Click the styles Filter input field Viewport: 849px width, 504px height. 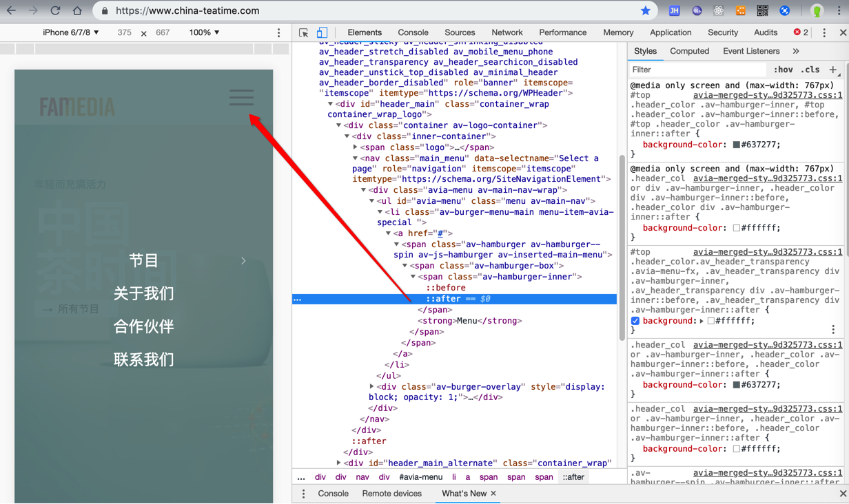coord(697,70)
